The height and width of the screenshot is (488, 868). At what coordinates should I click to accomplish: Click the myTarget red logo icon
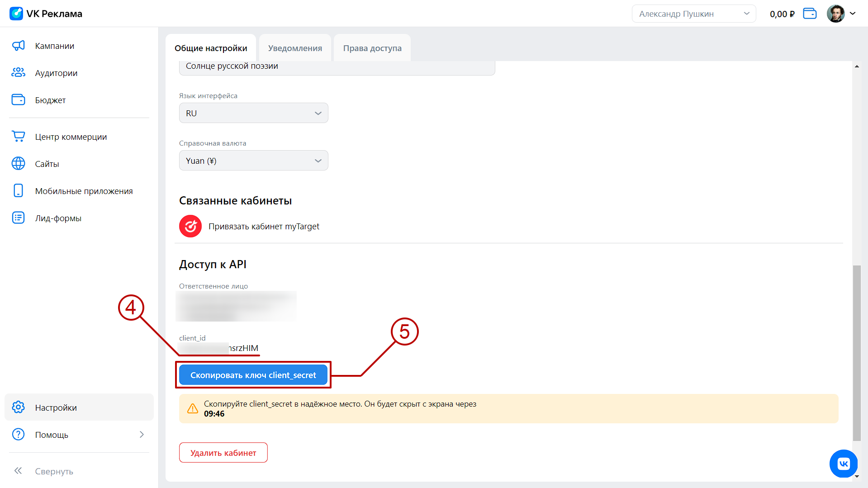tap(190, 226)
